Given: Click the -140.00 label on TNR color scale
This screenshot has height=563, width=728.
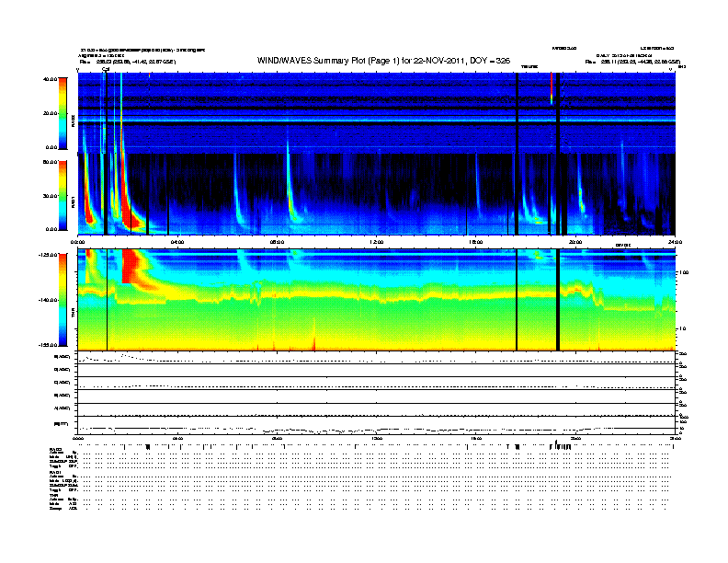Looking at the screenshot, I should [48, 300].
